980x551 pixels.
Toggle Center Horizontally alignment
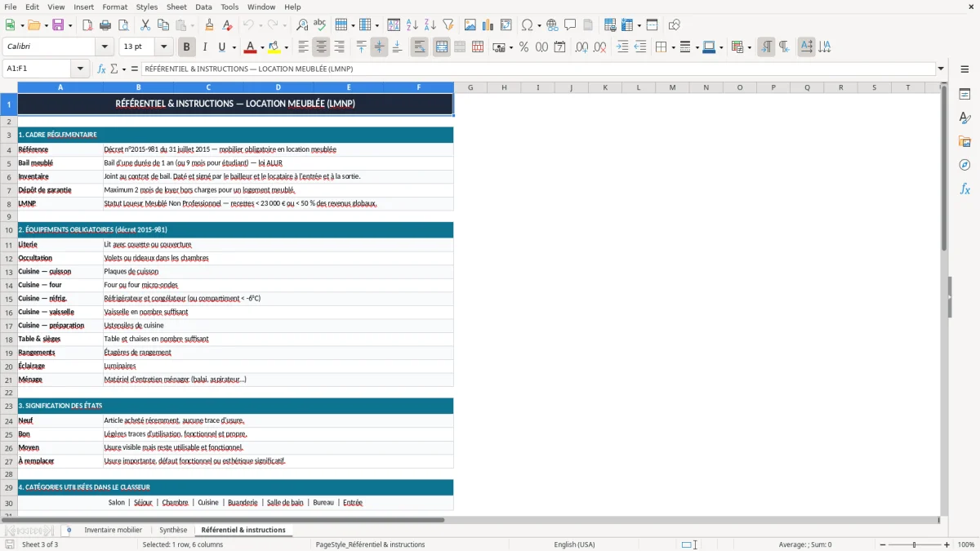(x=321, y=47)
